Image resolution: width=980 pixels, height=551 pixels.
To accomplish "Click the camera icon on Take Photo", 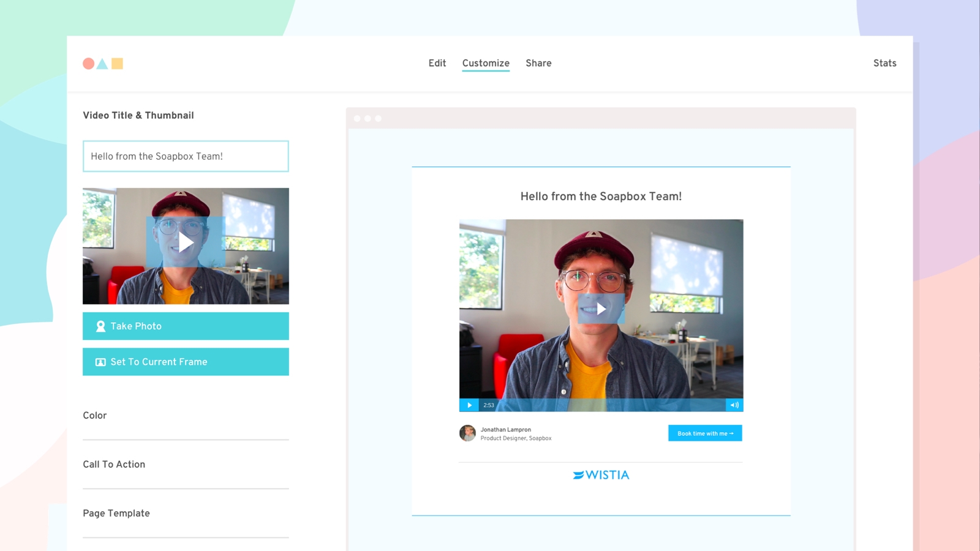I will click(x=100, y=326).
